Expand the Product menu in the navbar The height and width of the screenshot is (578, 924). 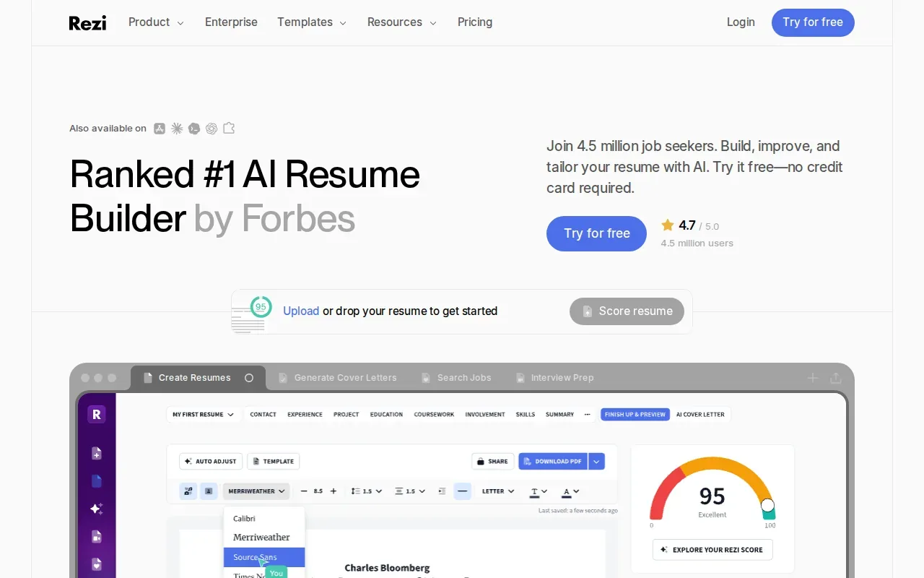[x=156, y=22]
